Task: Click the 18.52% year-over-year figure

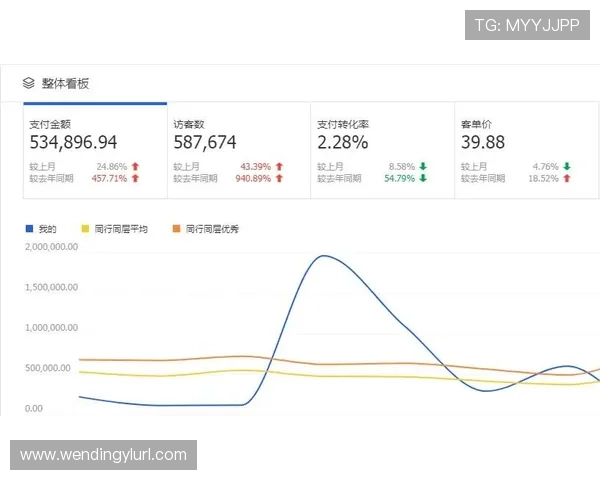Action: pos(543,178)
